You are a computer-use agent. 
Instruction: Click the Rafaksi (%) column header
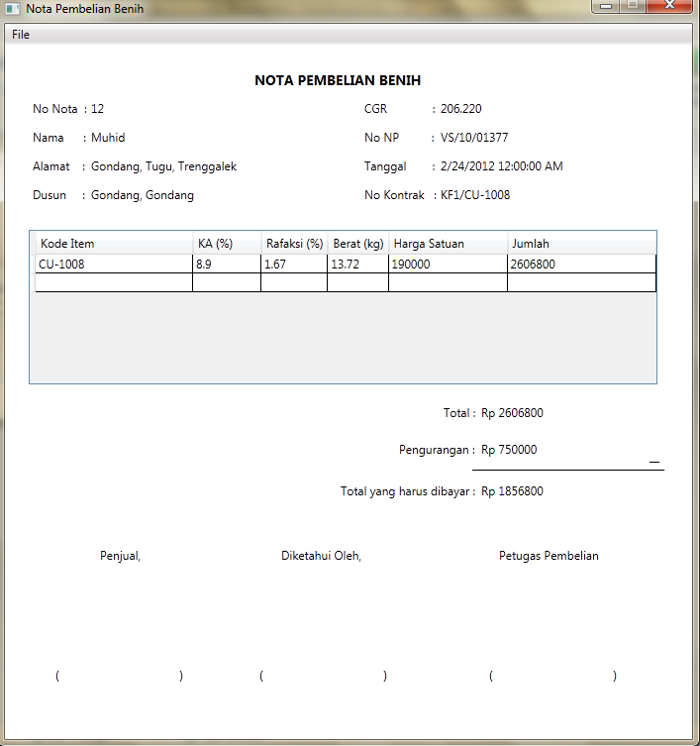(294, 244)
